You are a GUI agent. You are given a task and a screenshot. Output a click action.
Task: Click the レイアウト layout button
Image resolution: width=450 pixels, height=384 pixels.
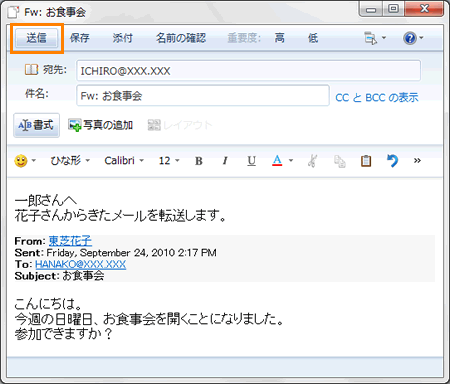pyautogui.click(x=180, y=125)
